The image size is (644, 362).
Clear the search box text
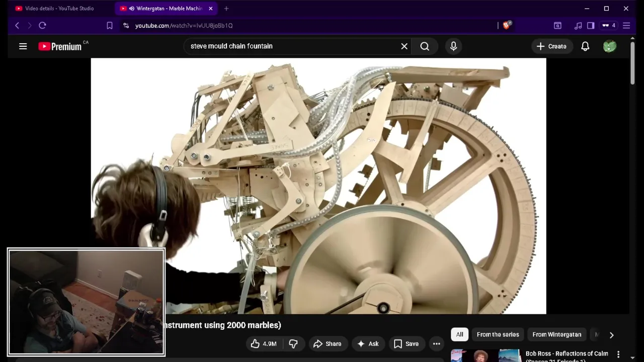point(404,46)
